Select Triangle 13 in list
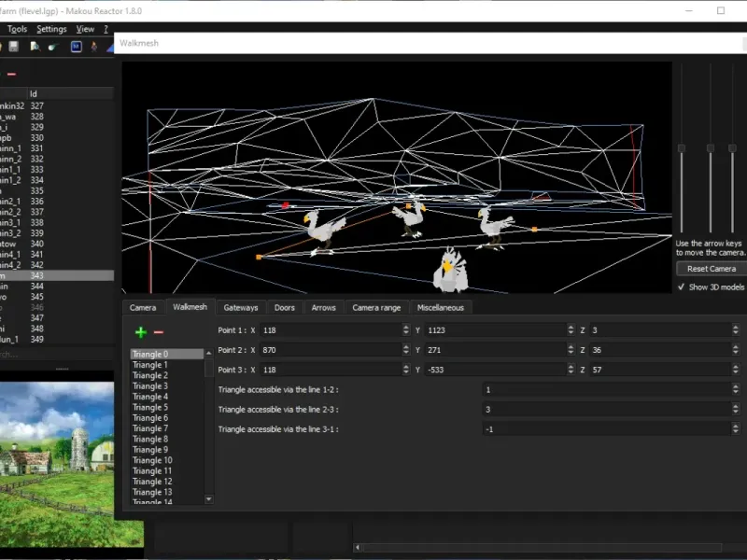This screenshot has width=747, height=560. pyautogui.click(x=167, y=492)
